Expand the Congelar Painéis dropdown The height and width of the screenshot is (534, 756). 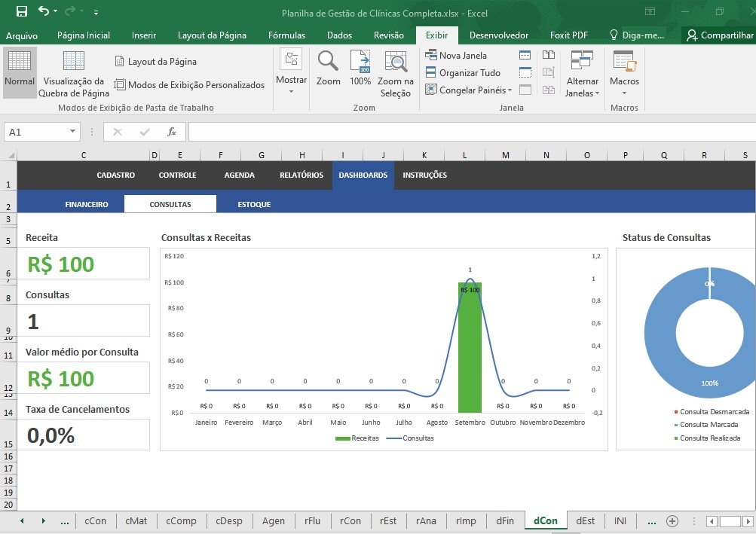469,90
